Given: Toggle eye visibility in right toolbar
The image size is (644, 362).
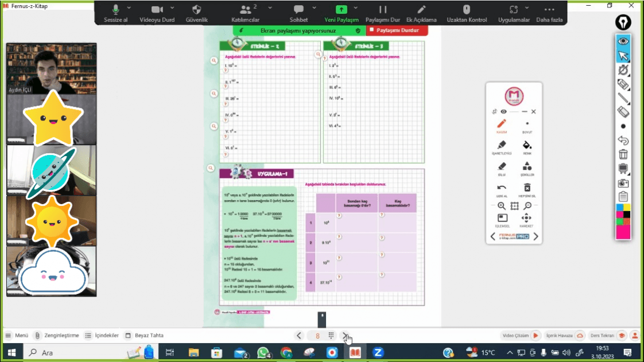Looking at the screenshot, I should pyautogui.click(x=623, y=41).
